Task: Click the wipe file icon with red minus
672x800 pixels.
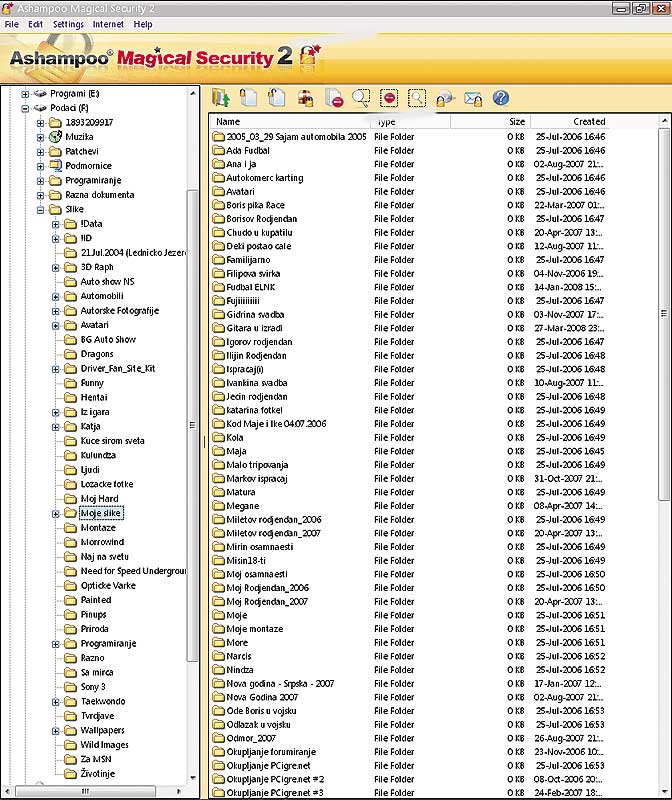Action: pyautogui.click(x=334, y=97)
